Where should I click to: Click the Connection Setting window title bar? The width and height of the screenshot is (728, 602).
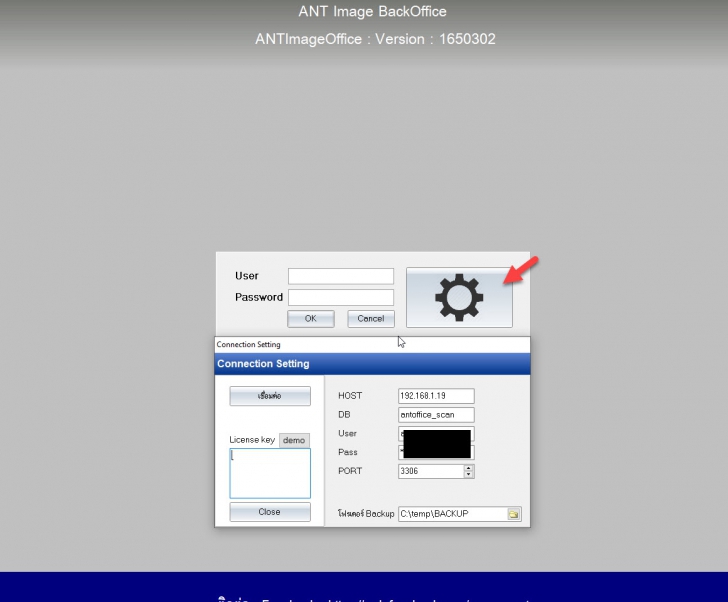372,344
